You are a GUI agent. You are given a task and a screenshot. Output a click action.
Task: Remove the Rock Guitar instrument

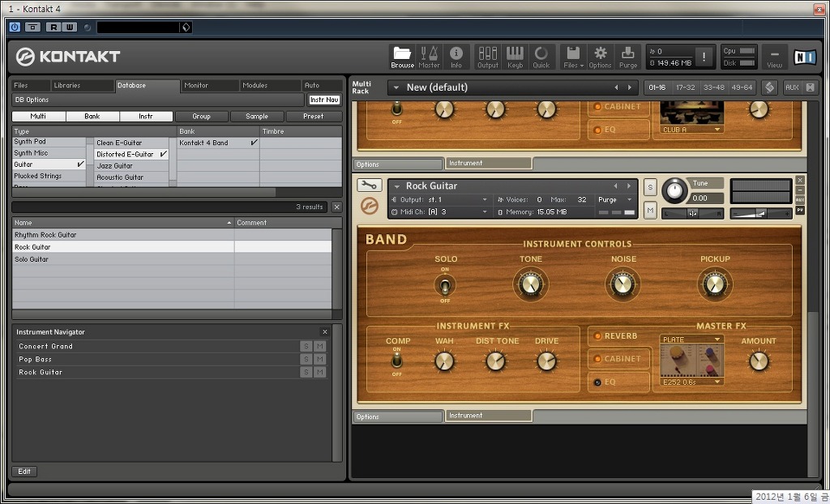tap(800, 180)
